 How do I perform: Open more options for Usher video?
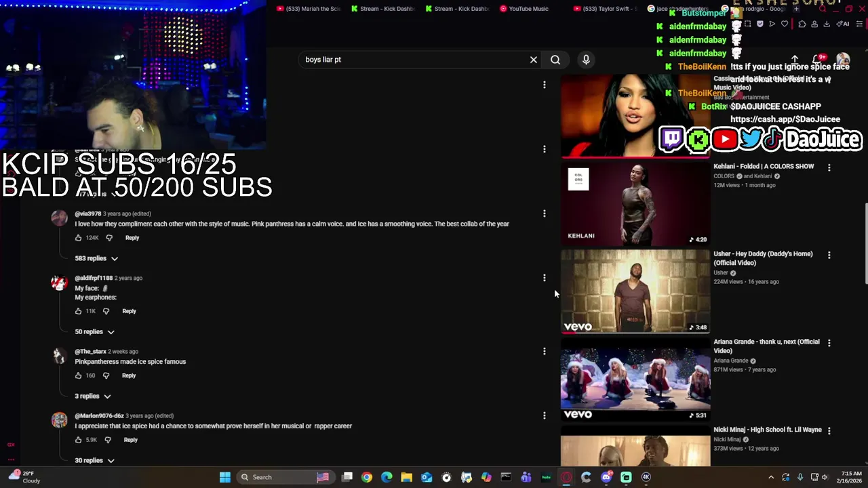tap(829, 255)
